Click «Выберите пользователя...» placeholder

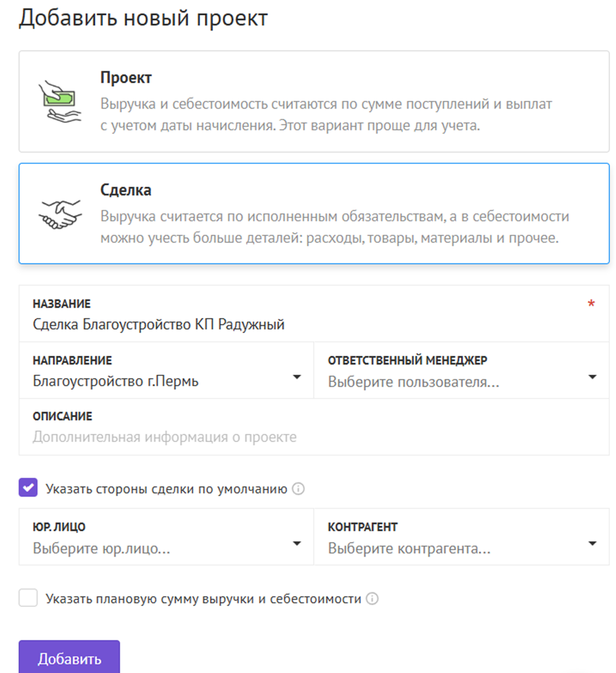pos(413,382)
